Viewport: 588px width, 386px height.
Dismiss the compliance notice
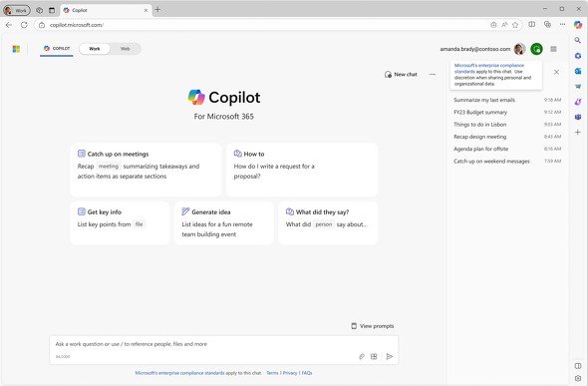[556, 72]
